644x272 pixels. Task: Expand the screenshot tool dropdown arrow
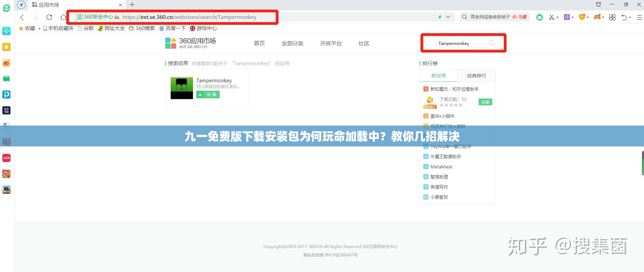[557, 17]
